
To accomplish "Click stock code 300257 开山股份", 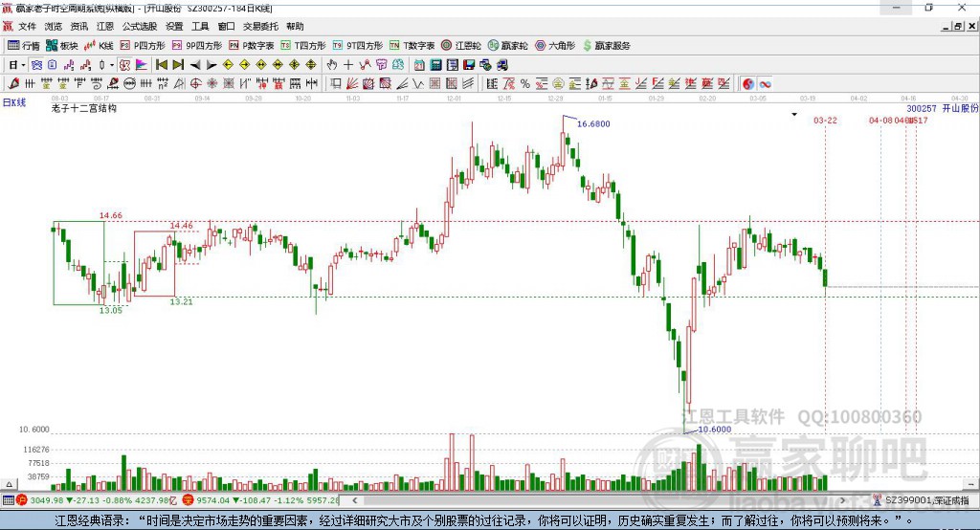I will click(x=943, y=108).
